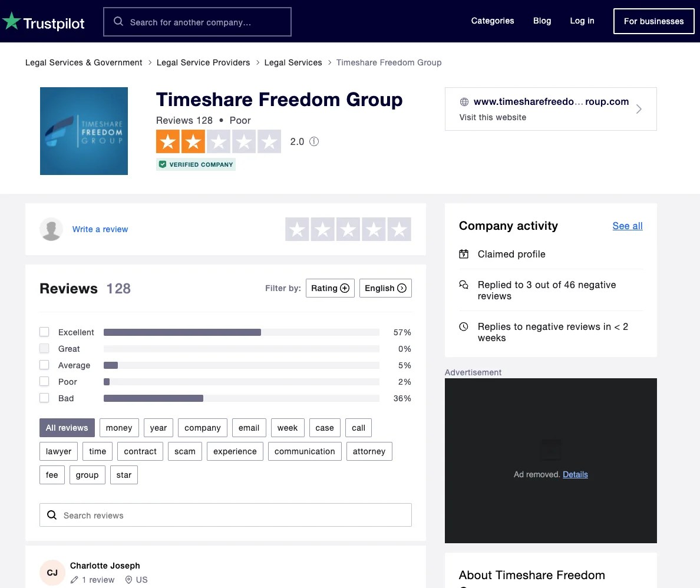Image resolution: width=700 pixels, height=588 pixels.
Task: Click the Trustpilot star logo
Action: click(11, 21)
